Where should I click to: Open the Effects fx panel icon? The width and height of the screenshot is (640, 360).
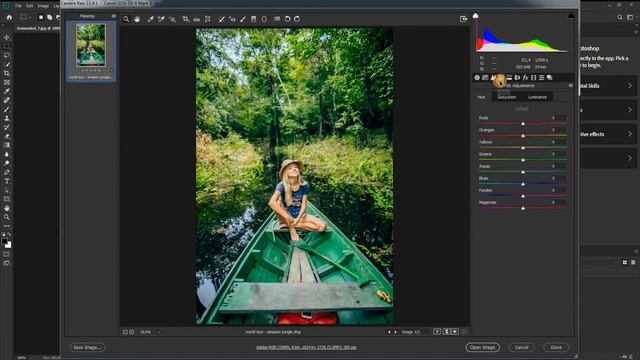pyautogui.click(x=525, y=78)
